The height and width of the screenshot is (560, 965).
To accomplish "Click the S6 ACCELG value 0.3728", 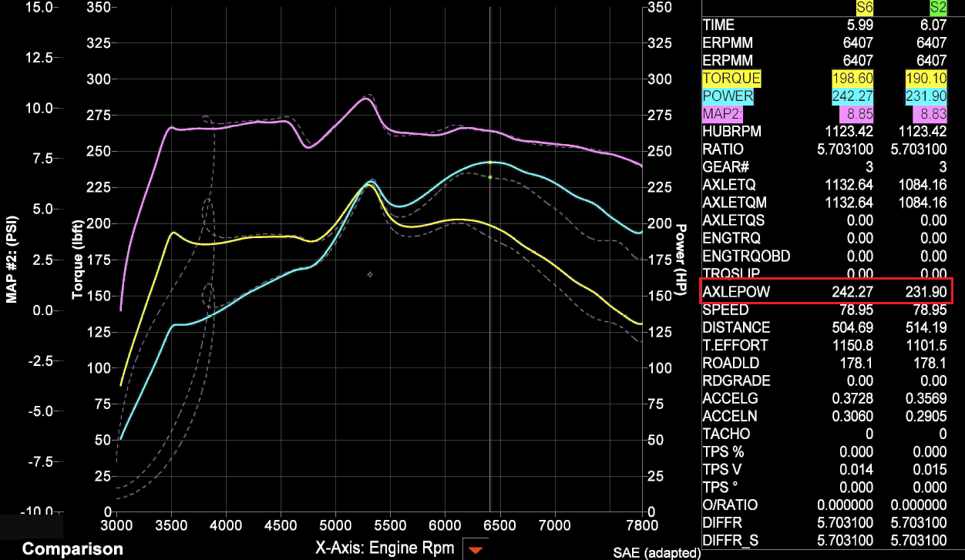I will [852, 398].
